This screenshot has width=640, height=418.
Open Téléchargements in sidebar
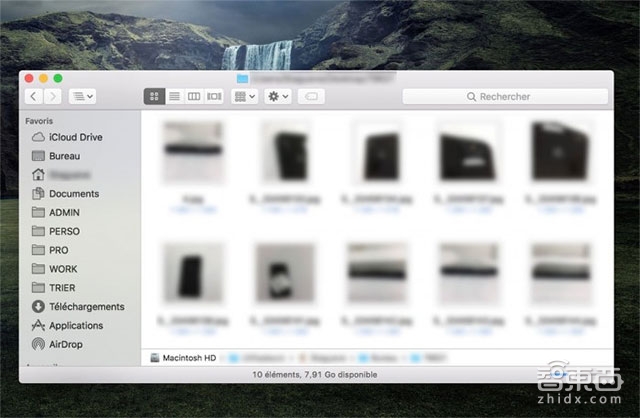tap(86, 307)
